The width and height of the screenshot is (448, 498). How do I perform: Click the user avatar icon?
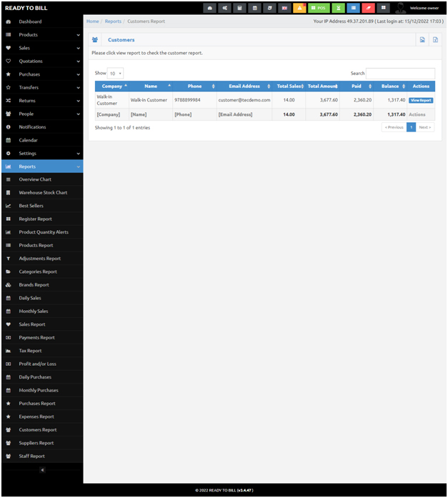coord(401,8)
